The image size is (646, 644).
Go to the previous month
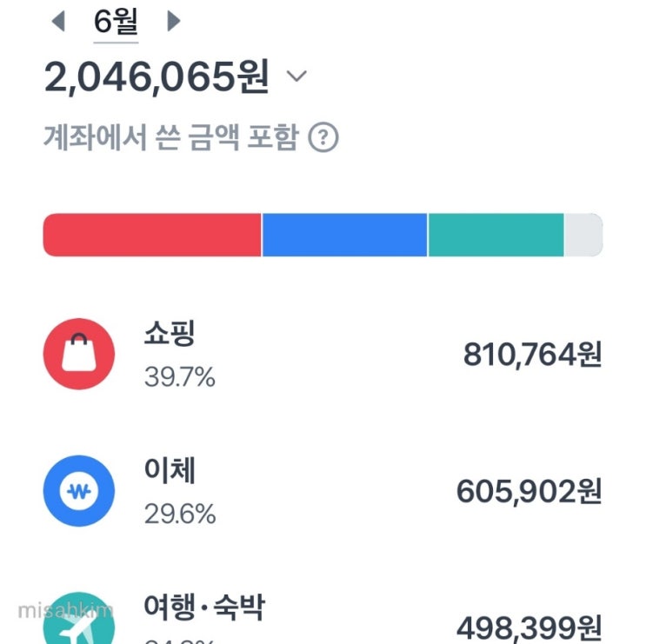(x=59, y=21)
